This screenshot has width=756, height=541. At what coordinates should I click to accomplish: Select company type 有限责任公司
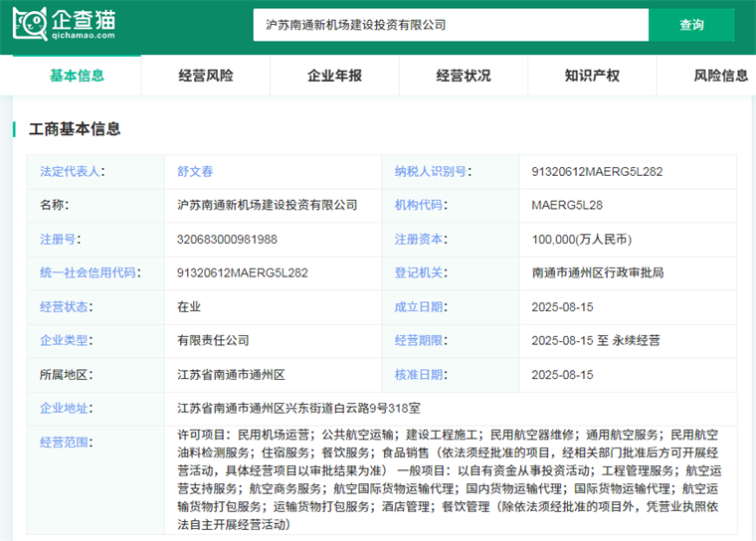213,340
